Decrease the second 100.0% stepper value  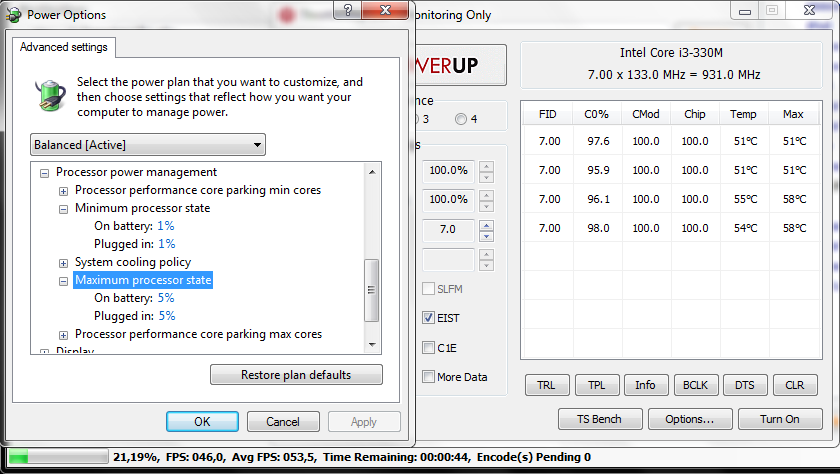tap(486, 206)
